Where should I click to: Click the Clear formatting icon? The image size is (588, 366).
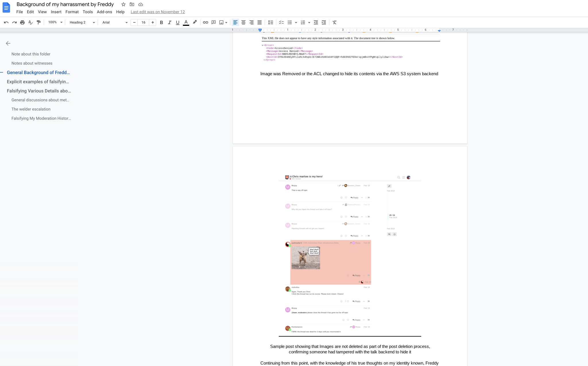coord(334,22)
